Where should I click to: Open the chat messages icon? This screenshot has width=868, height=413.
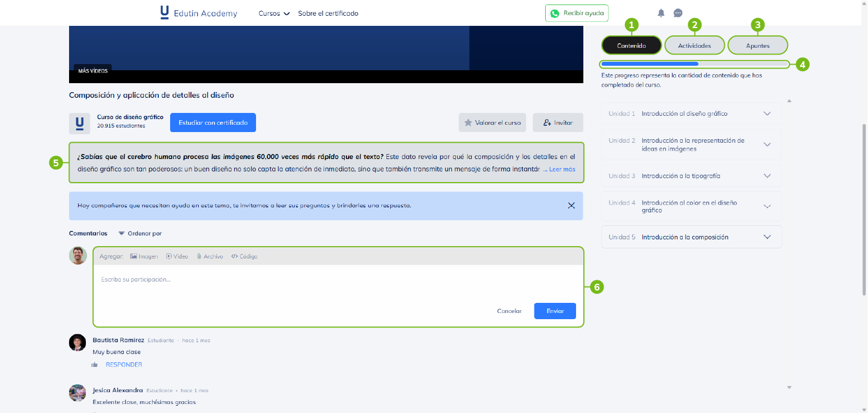(x=678, y=13)
